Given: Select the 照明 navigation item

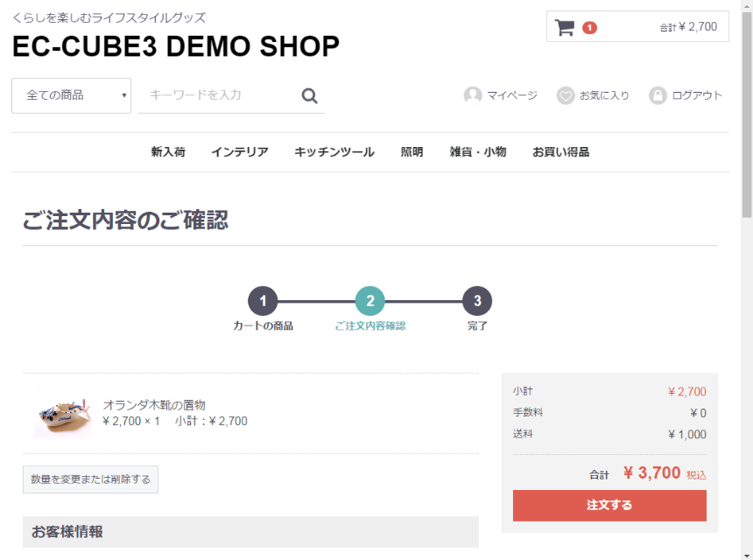Looking at the screenshot, I should [x=412, y=151].
